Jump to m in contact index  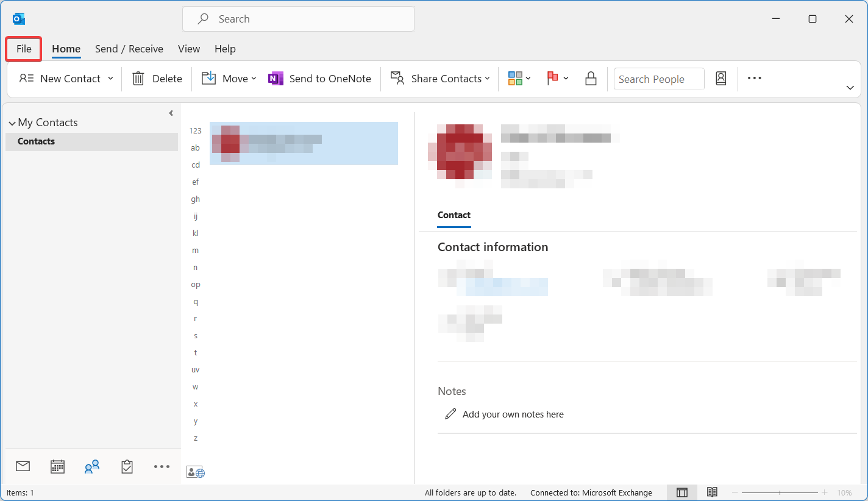(195, 250)
